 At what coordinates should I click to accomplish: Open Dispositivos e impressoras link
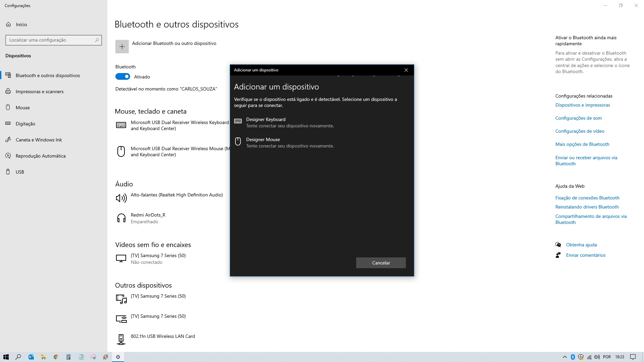pyautogui.click(x=582, y=105)
